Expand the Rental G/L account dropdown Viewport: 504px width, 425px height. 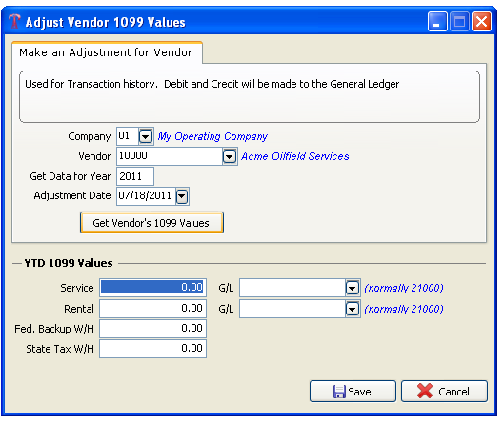(353, 309)
